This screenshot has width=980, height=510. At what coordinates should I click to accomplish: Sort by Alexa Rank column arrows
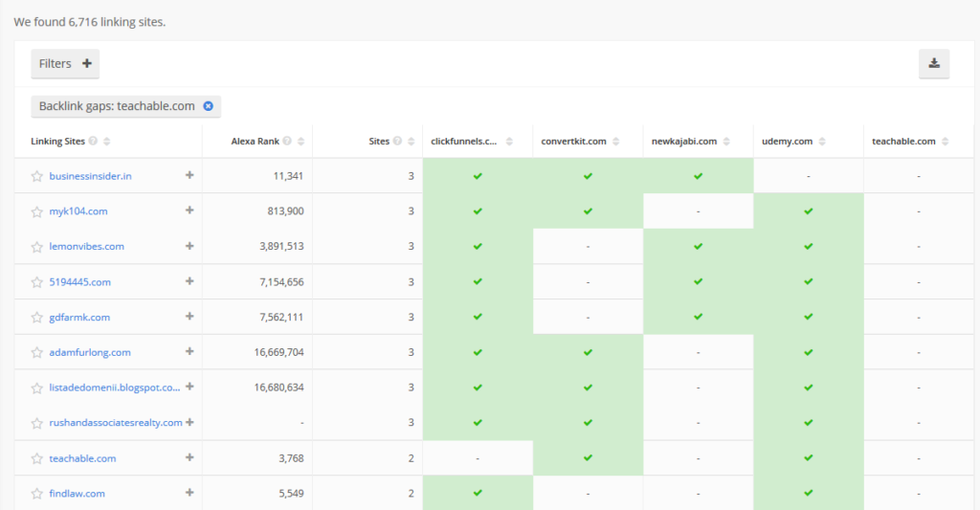point(301,142)
